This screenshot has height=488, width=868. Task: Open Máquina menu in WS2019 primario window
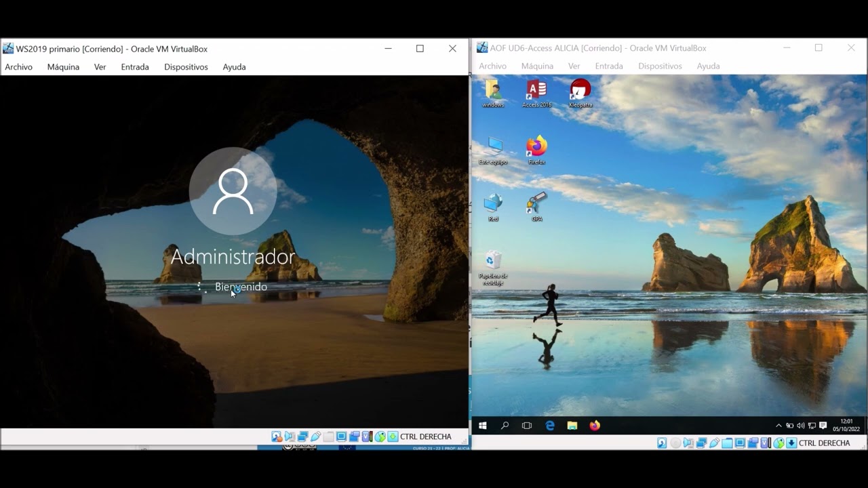pyautogui.click(x=63, y=67)
